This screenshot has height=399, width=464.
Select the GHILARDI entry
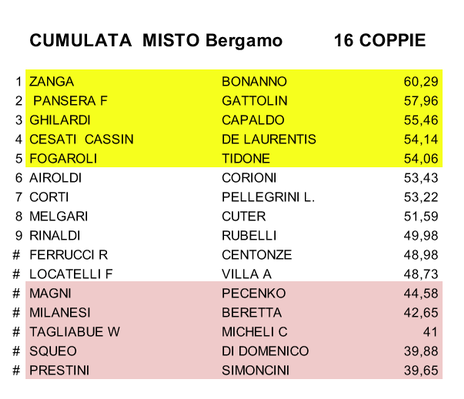click(60, 120)
